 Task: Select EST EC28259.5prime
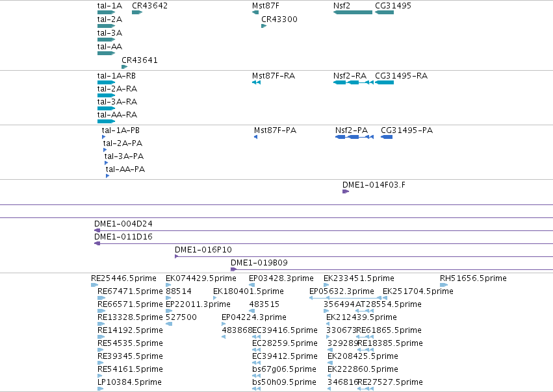coord(257,350)
